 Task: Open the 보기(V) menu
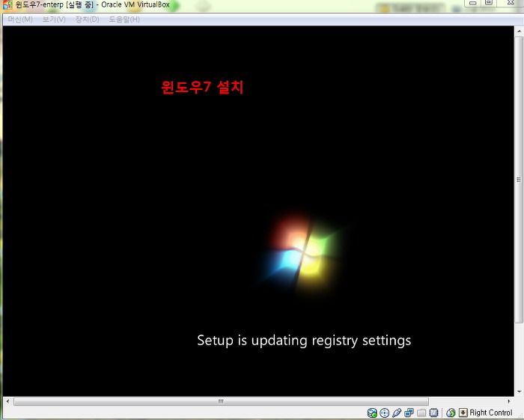coord(54,19)
